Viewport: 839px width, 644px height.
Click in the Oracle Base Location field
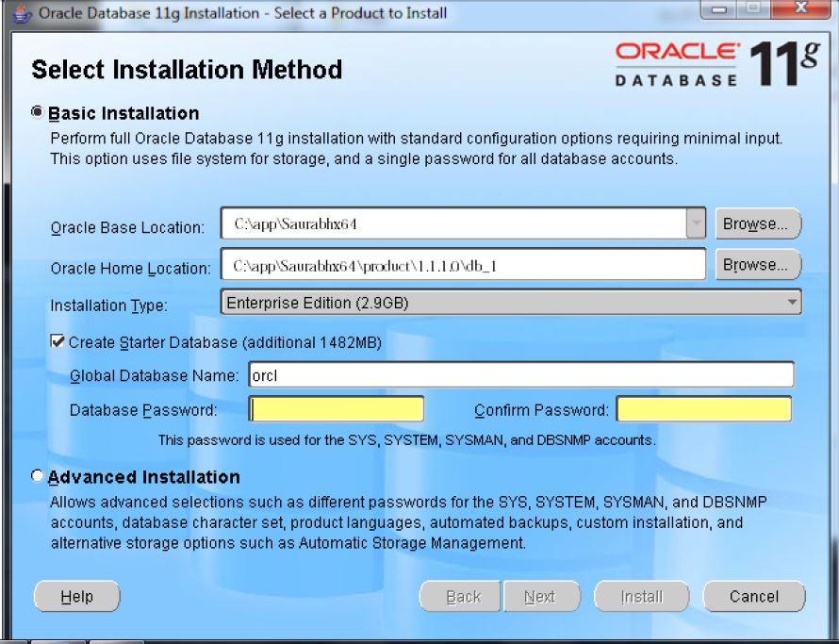[x=453, y=223]
